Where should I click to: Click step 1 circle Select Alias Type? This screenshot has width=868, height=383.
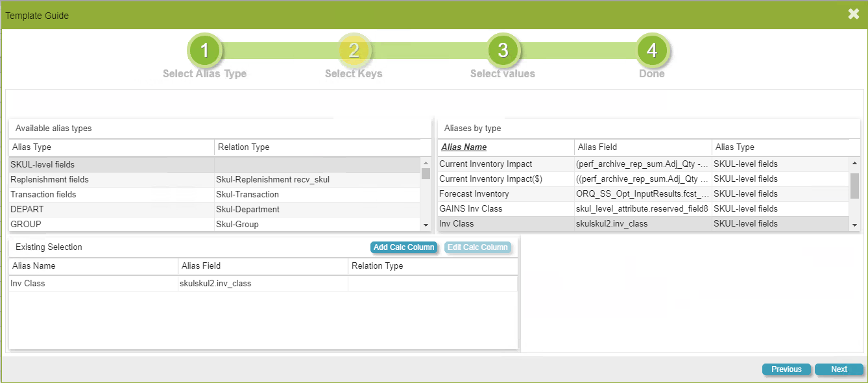click(204, 51)
